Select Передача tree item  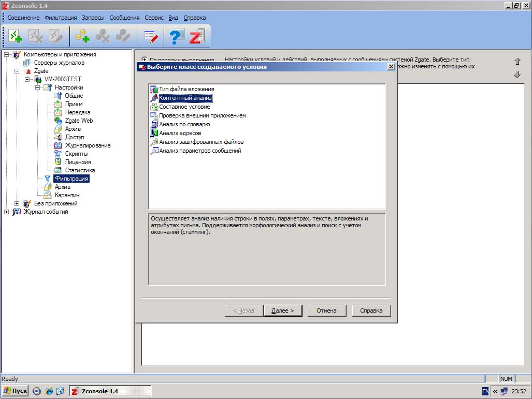[78, 112]
